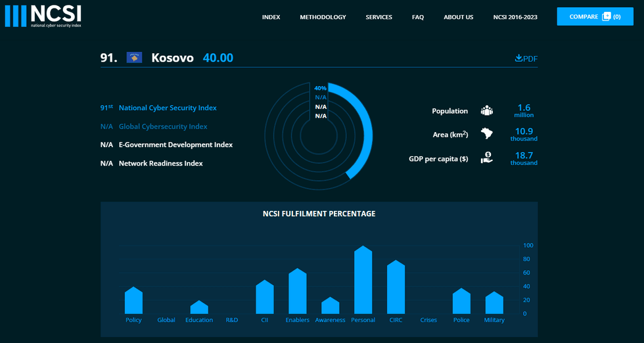
Task: Click the area map icon
Action: click(x=487, y=134)
